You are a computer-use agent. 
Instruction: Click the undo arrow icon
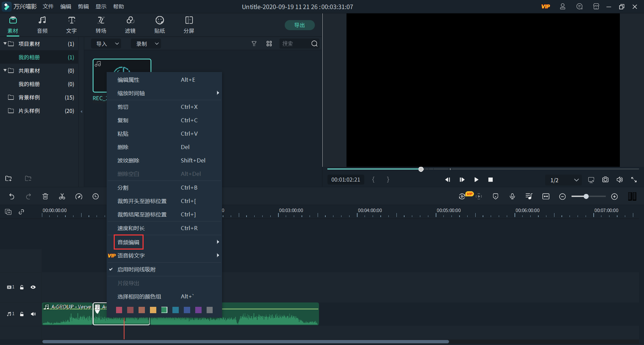[x=12, y=197]
